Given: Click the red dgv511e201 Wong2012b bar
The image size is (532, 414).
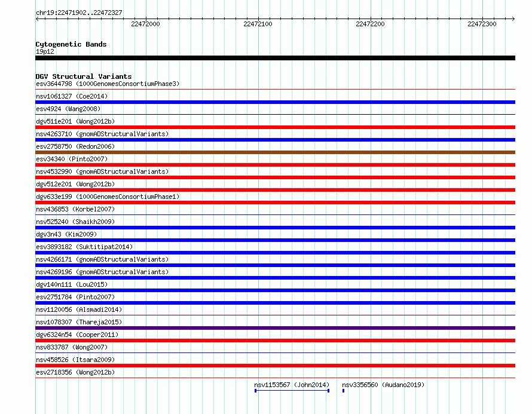Looking at the screenshot, I should (x=275, y=127).
